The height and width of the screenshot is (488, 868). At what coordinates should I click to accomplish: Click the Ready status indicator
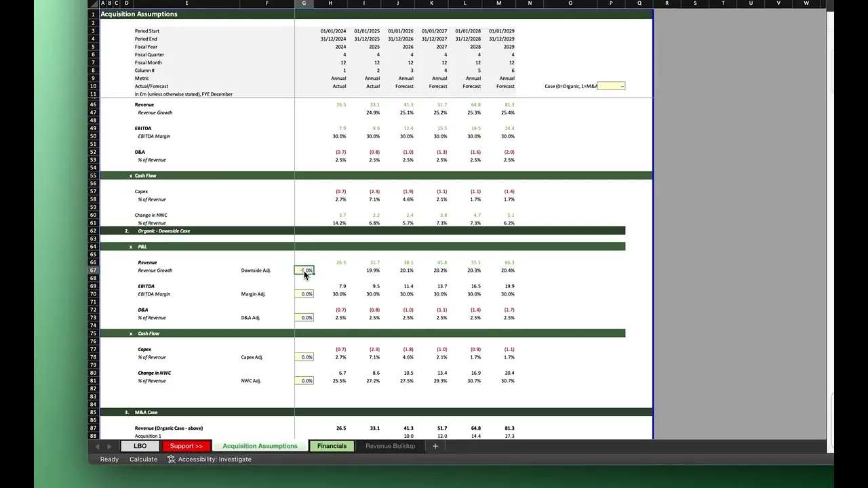click(109, 459)
